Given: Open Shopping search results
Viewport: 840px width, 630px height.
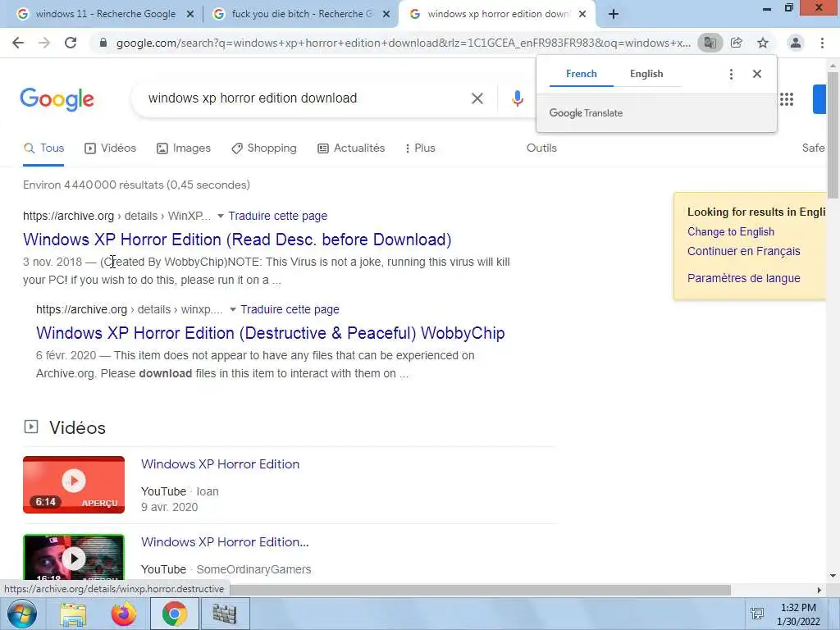Looking at the screenshot, I should pos(263,148).
